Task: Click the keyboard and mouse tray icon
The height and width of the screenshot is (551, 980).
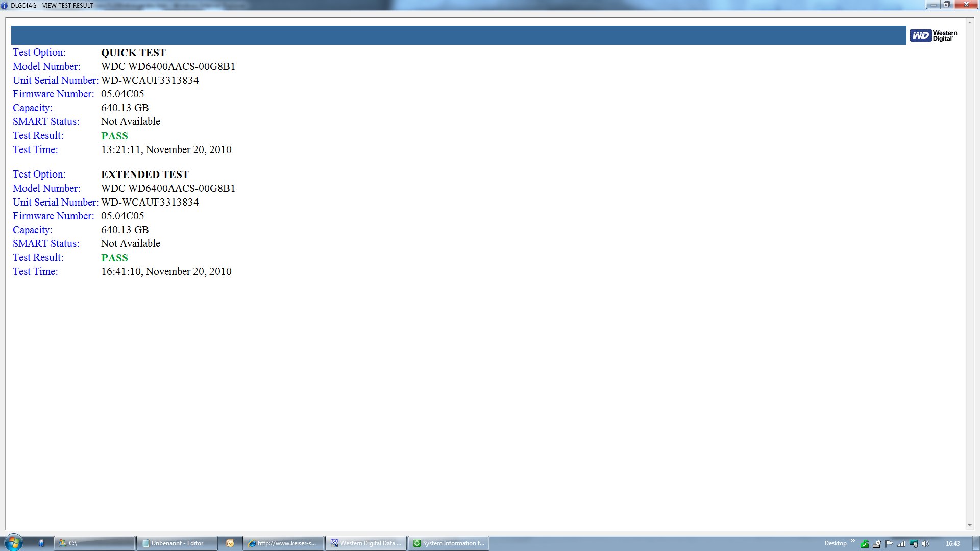Action: (x=914, y=544)
